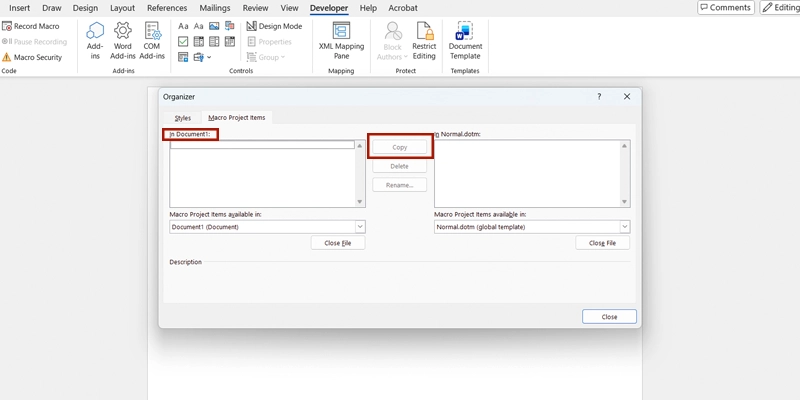The width and height of the screenshot is (800, 400).
Task: Open Macro Security settings
Action: point(37,57)
